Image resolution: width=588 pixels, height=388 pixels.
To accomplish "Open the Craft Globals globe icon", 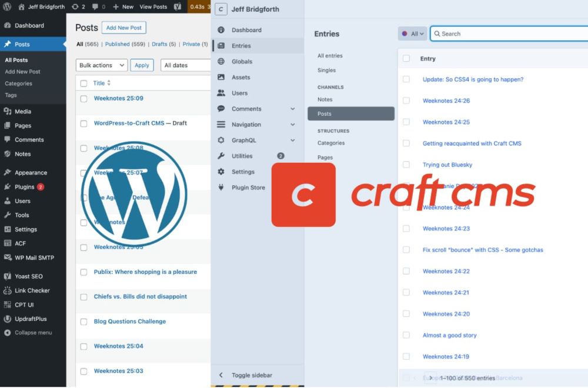I will point(221,62).
